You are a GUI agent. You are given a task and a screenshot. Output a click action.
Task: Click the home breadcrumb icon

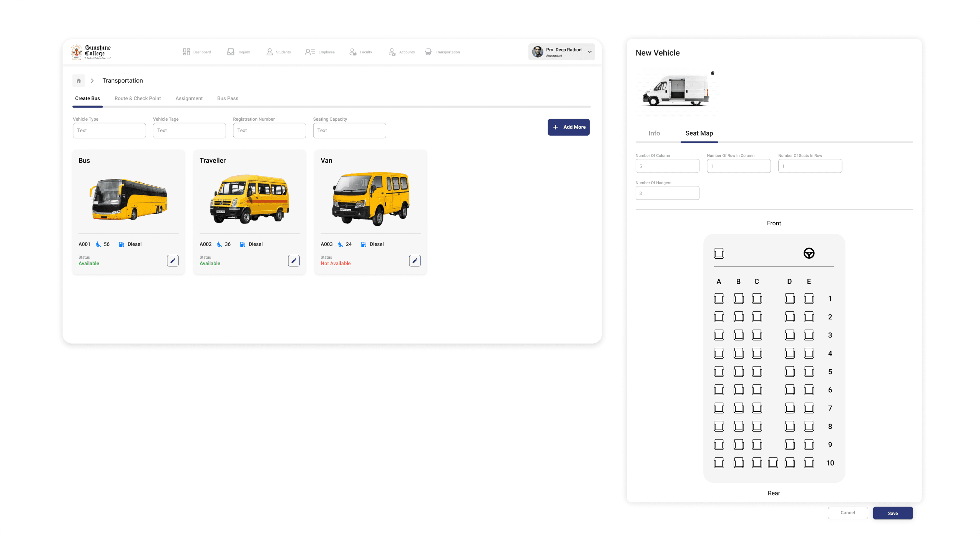point(78,81)
